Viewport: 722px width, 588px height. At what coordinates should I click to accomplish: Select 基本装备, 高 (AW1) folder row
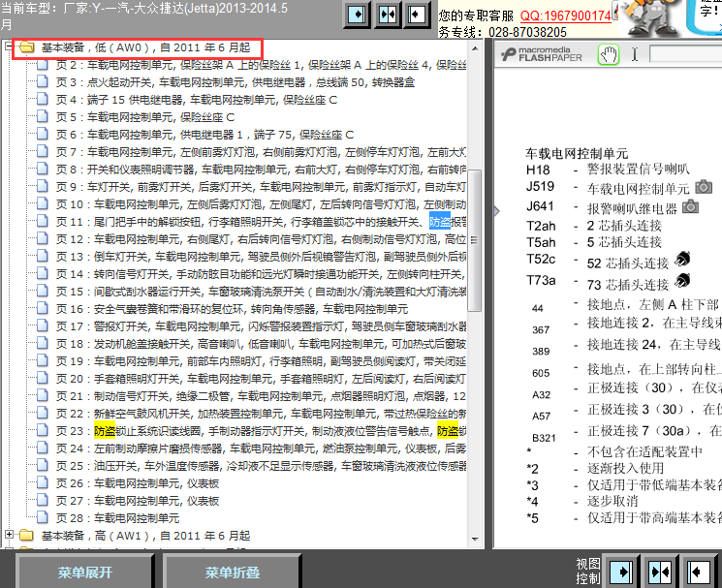tap(145, 536)
